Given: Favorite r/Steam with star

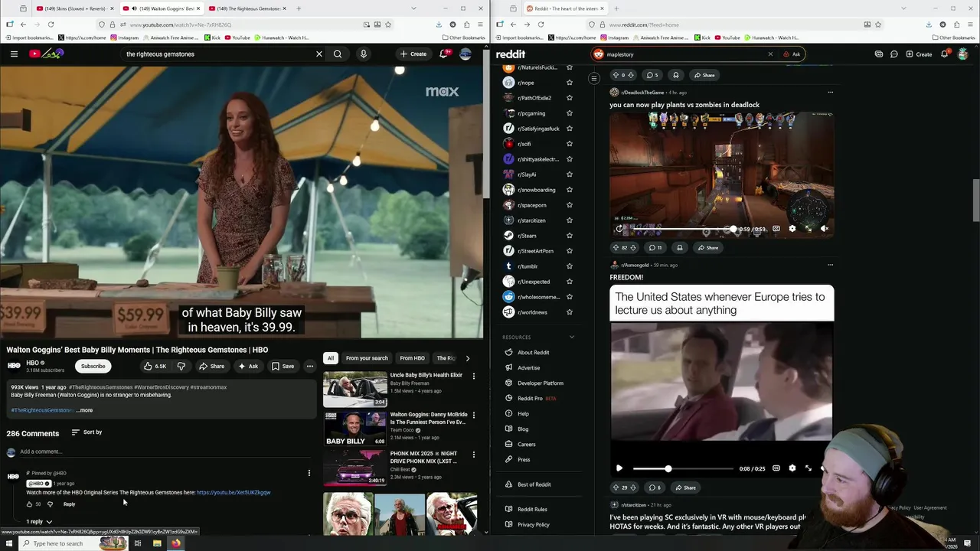Looking at the screenshot, I should click(569, 236).
